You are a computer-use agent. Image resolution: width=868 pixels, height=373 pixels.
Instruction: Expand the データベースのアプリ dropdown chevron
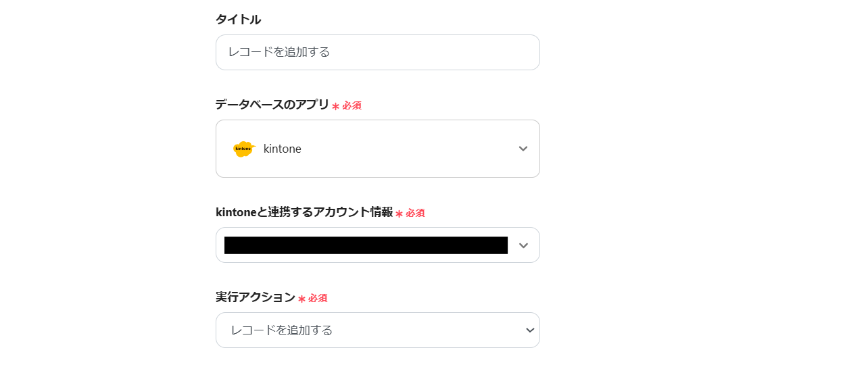(x=523, y=149)
